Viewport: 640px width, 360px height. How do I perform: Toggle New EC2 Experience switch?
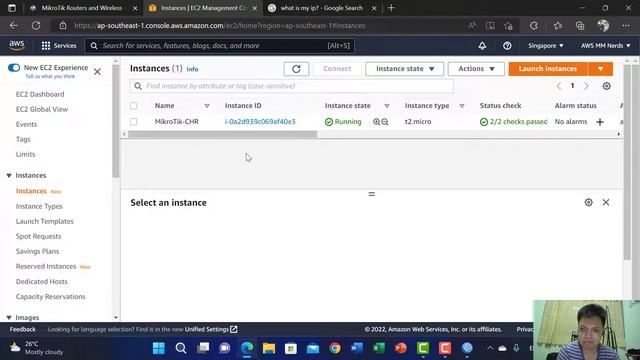click(14, 68)
